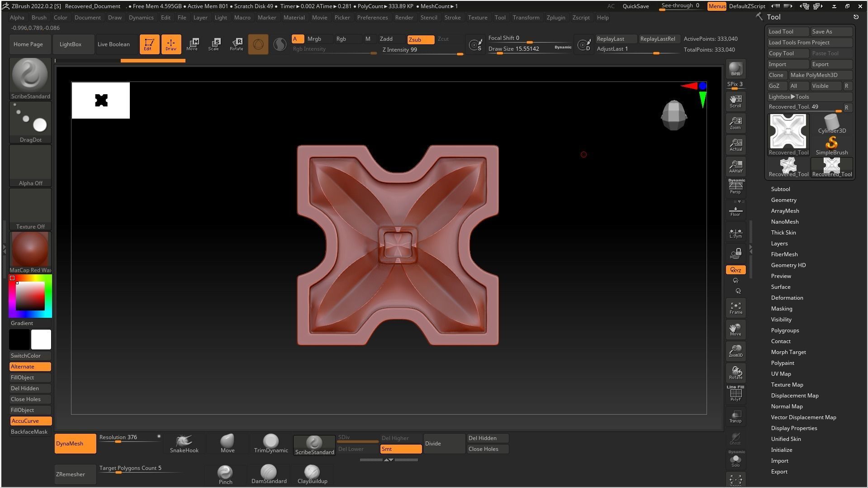Click the Frame mesh icon
Viewport: 868px width, 488px height.
pos(735,308)
